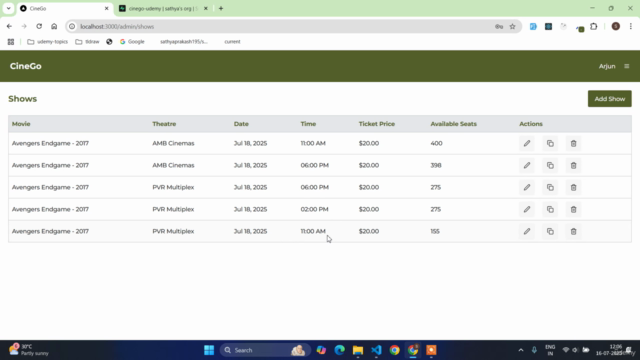Image resolution: width=640 pixels, height=360 pixels.
Task: Open the Windows Start menu
Action: pos(209,350)
